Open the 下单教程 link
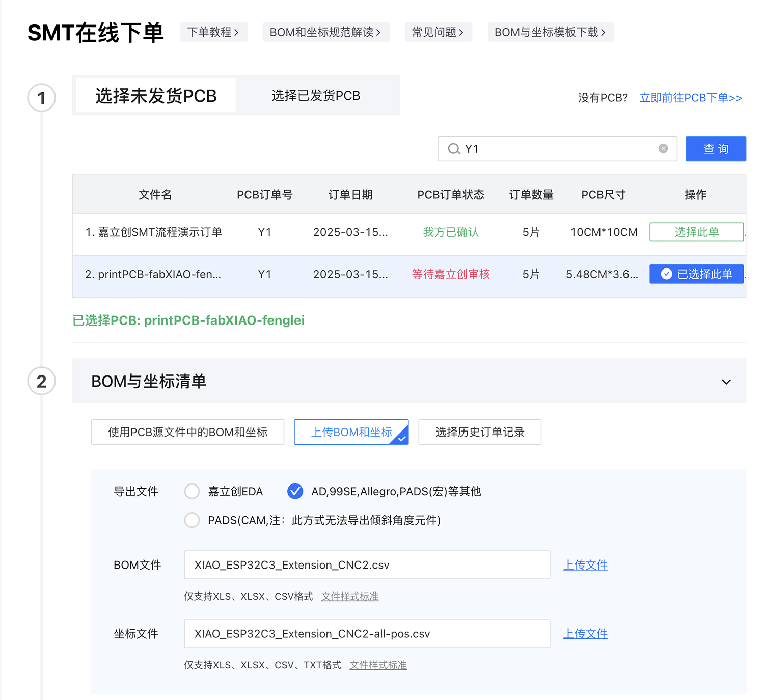The width and height of the screenshot is (764, 700). [x=213, y=32]
